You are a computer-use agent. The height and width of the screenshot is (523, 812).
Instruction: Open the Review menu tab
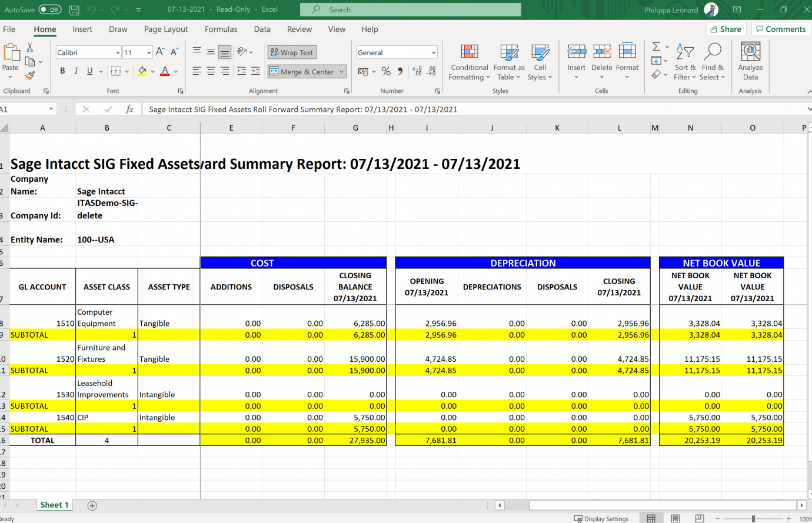(x=299, y=29)
